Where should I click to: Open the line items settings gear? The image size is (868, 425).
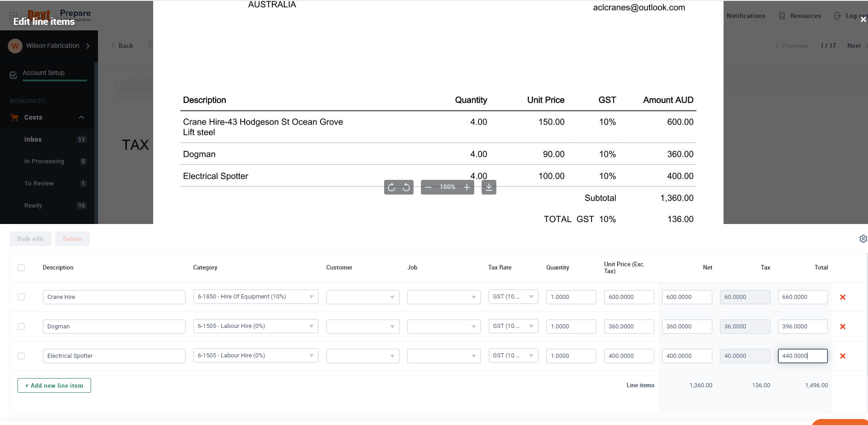click(863, 239)
